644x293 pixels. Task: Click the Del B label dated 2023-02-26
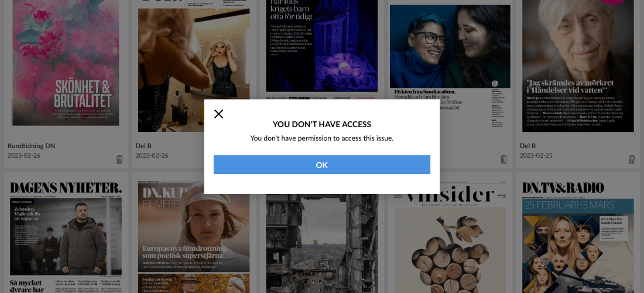pos(143,146)
